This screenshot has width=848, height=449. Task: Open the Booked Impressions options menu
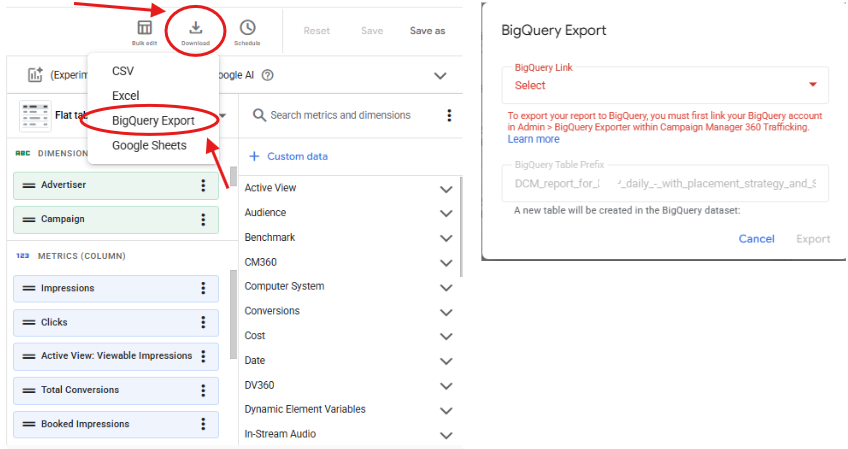(203, 424)
